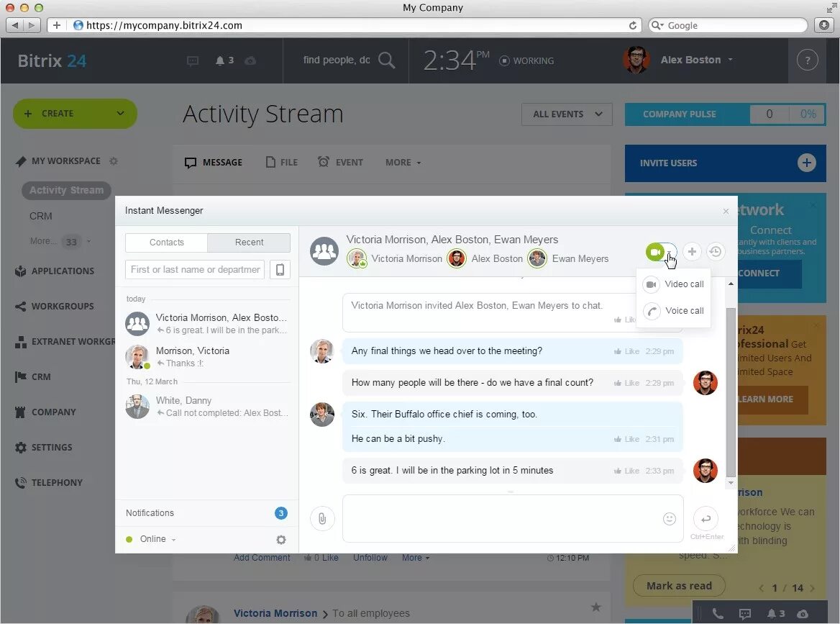Select the FILE tab
The height and width of the screenshot is (624, 840).
pyautogui.click(x=282, y=163)
